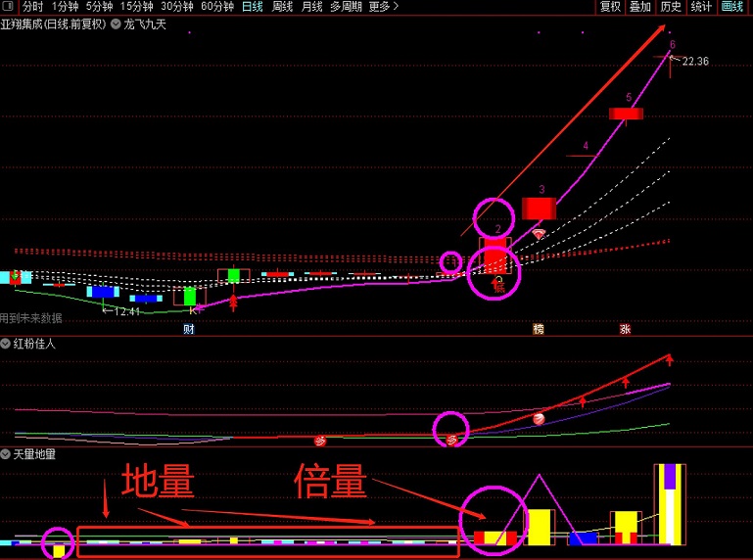Select the 60分钟 period tab
Image resolution: width=753 pixels, height=560 pixels.
click(x=216, y=7)
